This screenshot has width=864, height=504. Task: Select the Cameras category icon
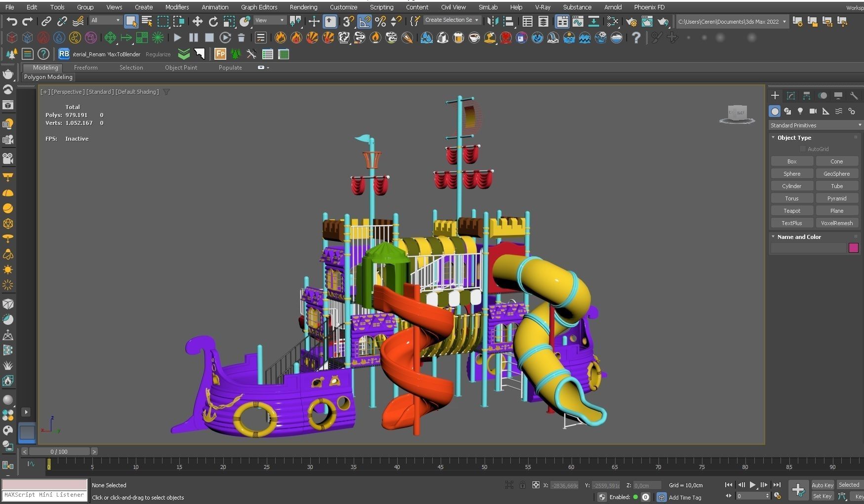tap(813, 111)
